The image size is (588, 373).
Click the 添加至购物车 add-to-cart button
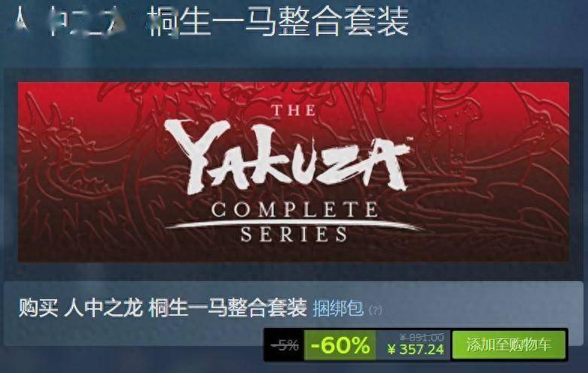click(509, 344)
